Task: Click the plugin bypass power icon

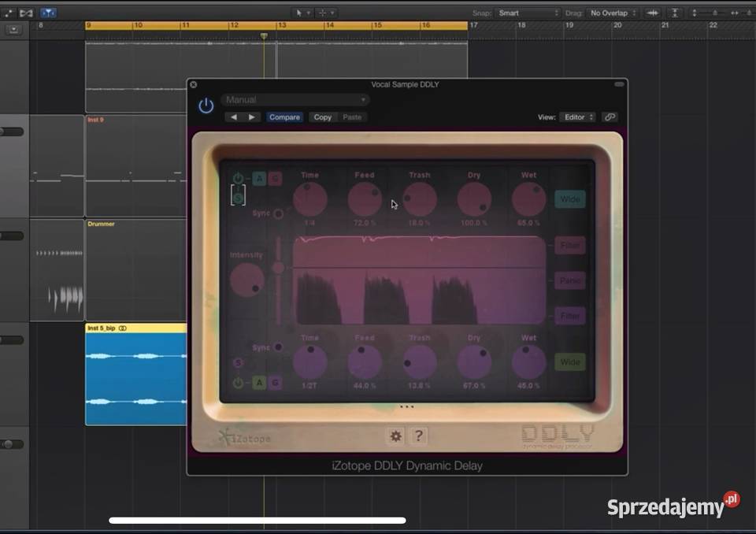Action: coord(205,105)
